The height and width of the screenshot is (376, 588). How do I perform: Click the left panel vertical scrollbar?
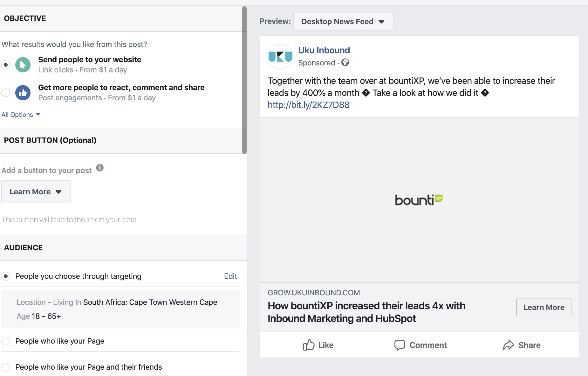[244, 80]
